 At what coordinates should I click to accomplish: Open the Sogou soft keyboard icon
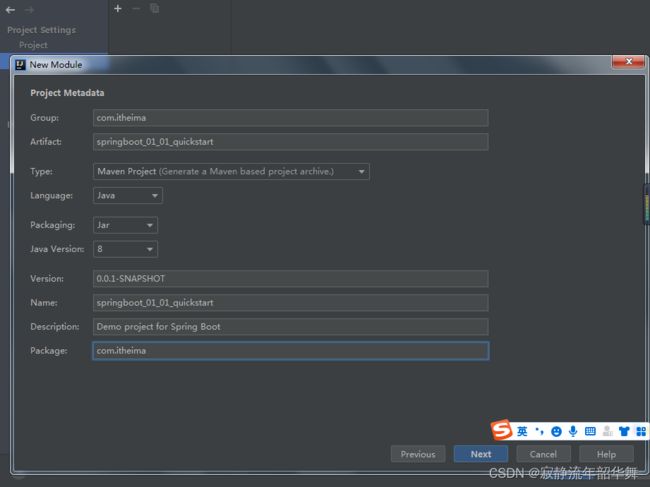point(590,431)
